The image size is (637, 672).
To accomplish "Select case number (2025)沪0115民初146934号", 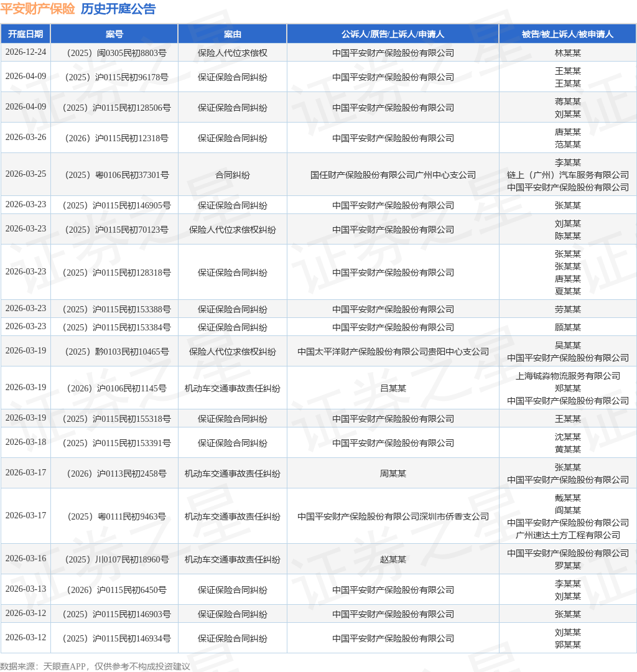I will (x=114, y=639).
